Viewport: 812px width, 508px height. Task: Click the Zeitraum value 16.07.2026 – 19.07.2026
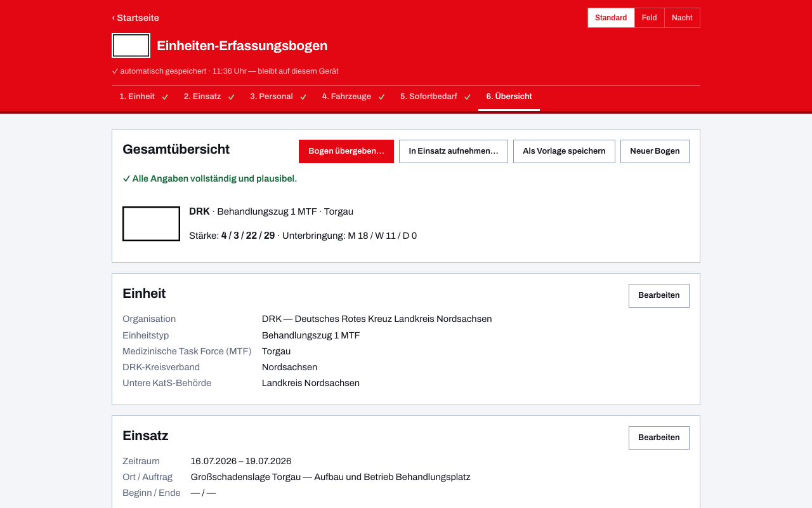[241, 461]
